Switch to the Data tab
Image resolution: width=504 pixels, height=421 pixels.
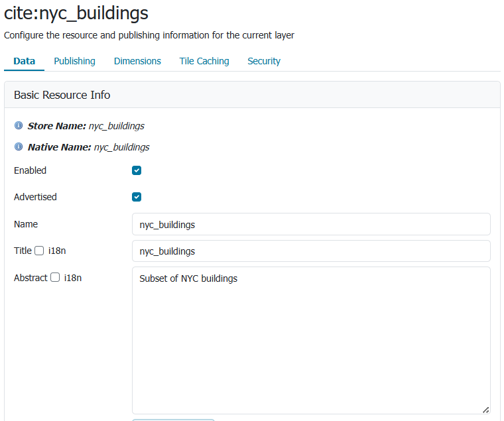click(x=24, y=61)
